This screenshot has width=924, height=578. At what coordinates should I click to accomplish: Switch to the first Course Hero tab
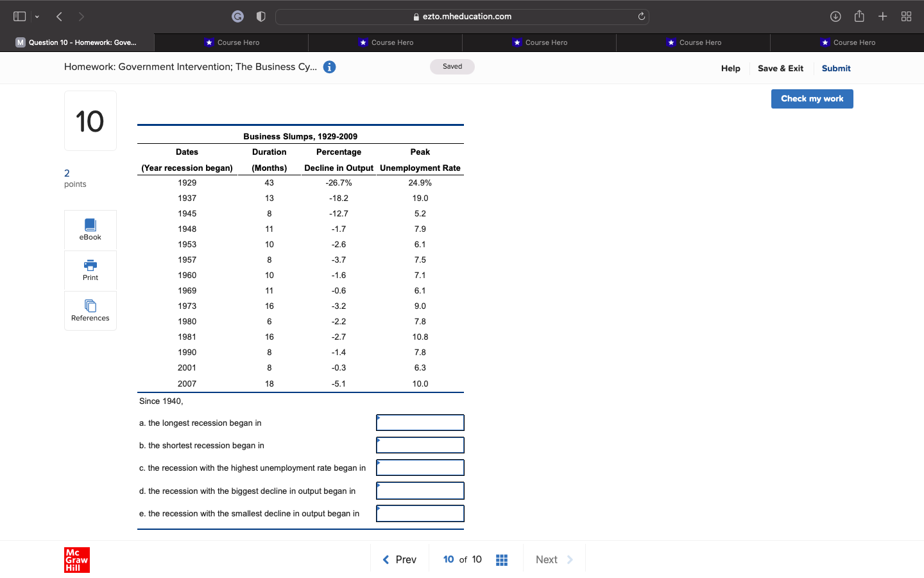[x=233, y=42]
